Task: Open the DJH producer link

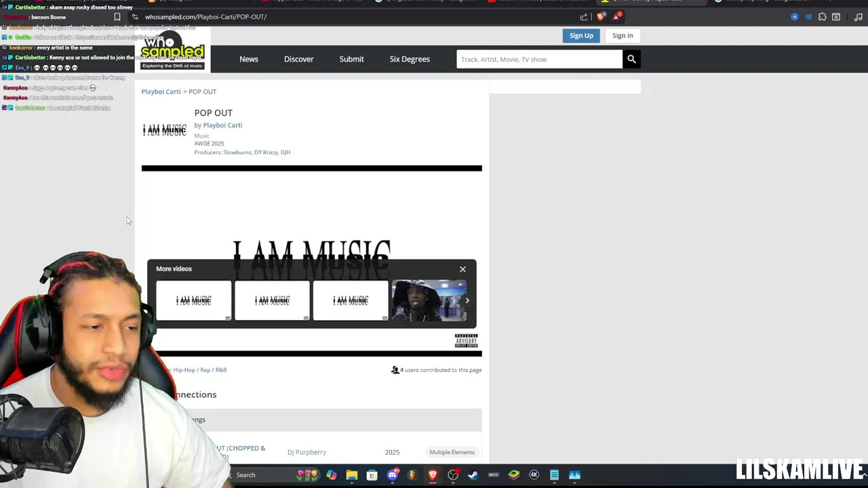Action: (x=285, y=152)
